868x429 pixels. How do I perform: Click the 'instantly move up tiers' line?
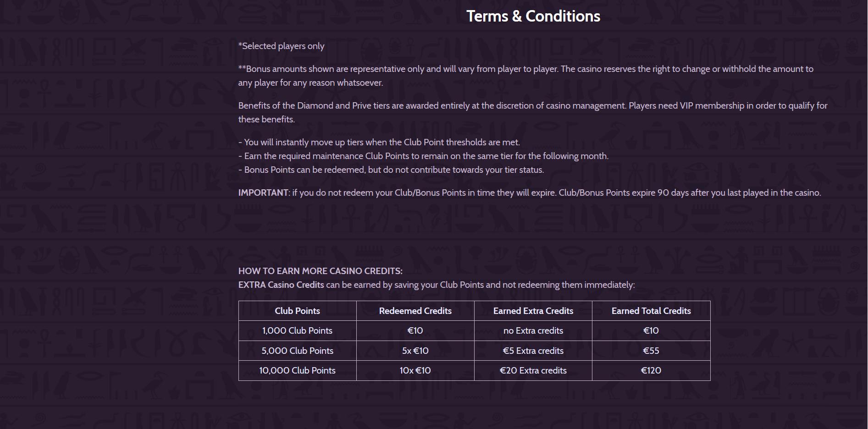click(x=379, y=142)
